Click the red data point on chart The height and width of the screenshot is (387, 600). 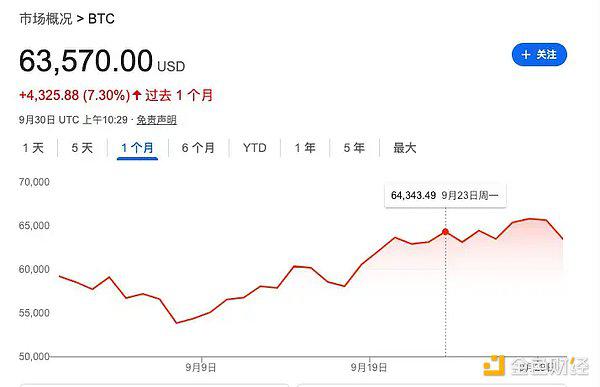(x=445, y=232)
